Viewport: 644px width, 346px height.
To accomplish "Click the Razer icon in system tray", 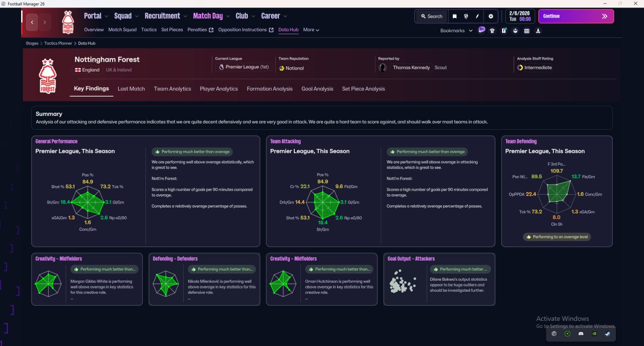I will coord(568,333).
